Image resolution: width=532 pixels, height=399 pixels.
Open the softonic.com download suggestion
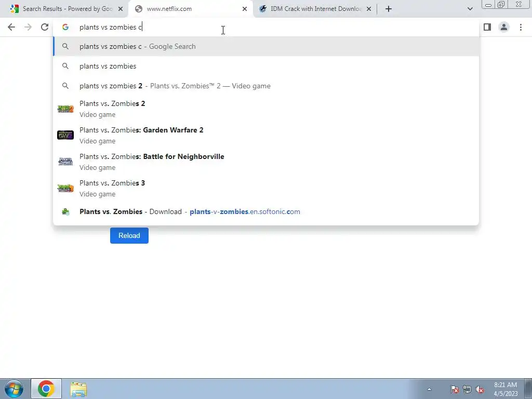[x=266, y=212]
